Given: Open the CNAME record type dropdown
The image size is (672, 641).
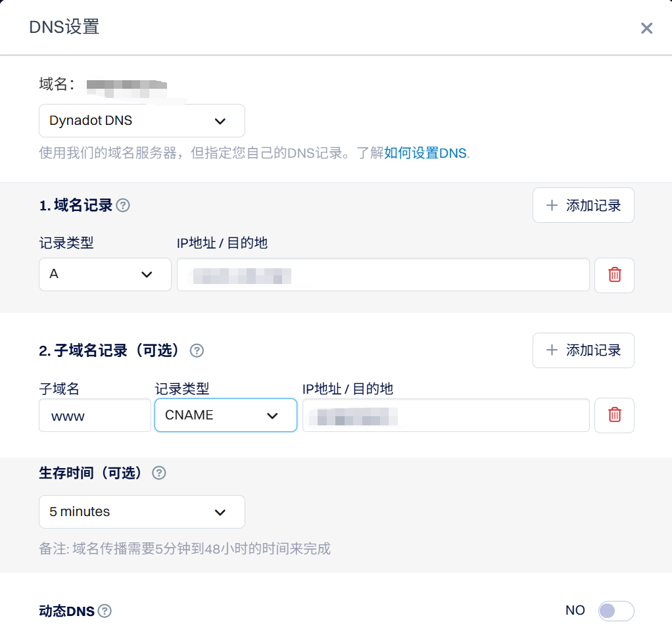Looking at the screenshot, I should click(x=226, y=415).
